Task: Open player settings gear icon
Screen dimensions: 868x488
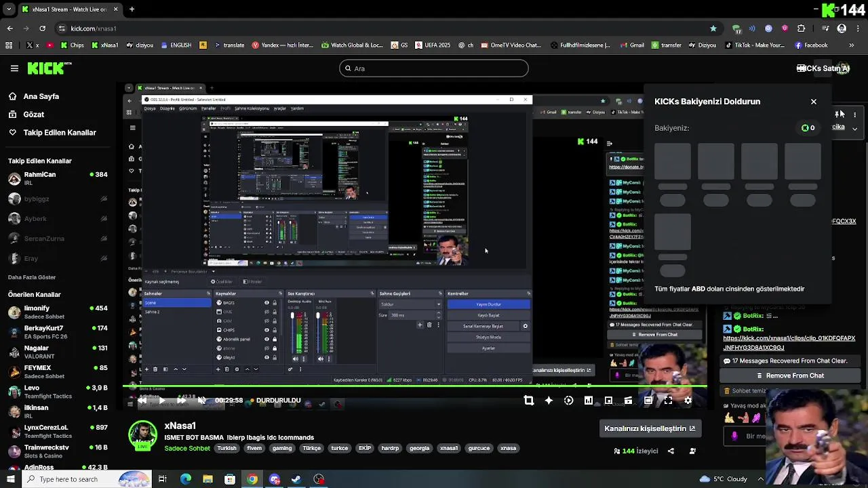Action: (688, 401)
